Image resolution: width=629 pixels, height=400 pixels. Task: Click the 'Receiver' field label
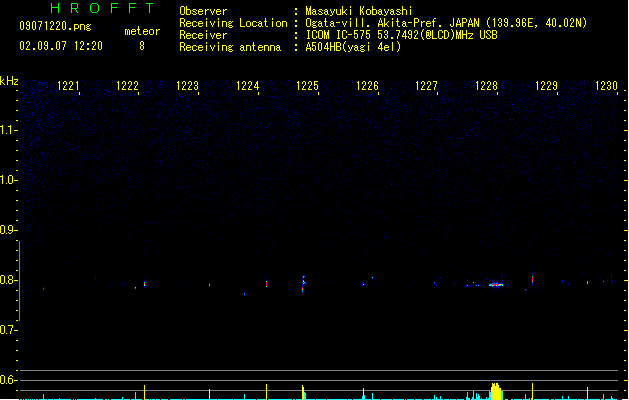click(203, 35)
